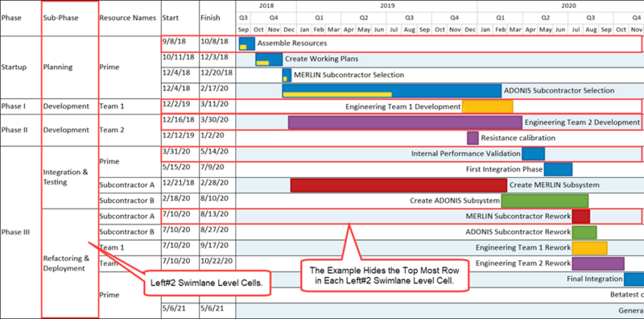This screenshot has width=644, height=319.
Task: Select the MERLIN Subcontractor Rework bar
Action: [580, 216]
